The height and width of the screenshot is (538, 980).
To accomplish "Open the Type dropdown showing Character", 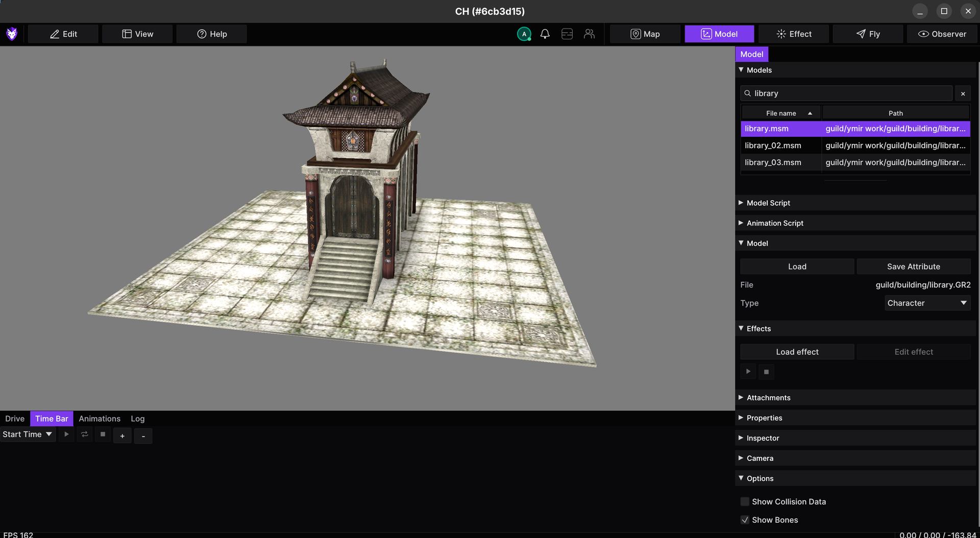I will tap(927, 303).
